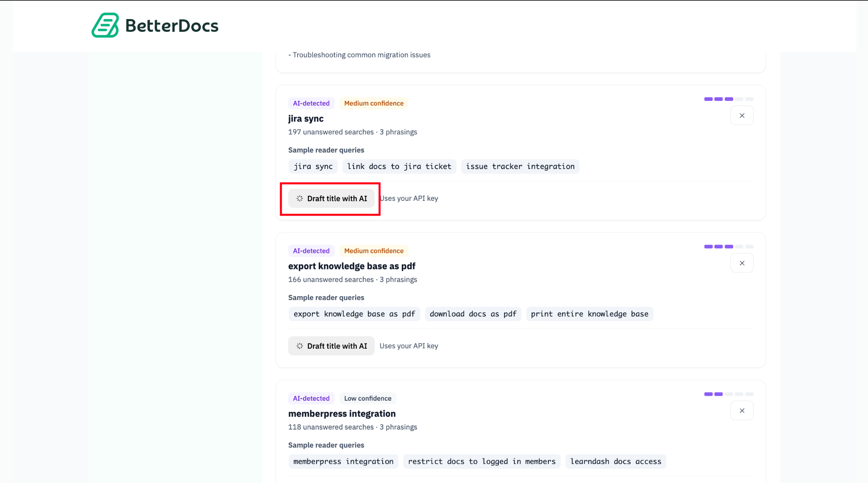Click 'Sample reader queries' label in export knowledge base card
The image size is (868, 483).
(326, 297)
